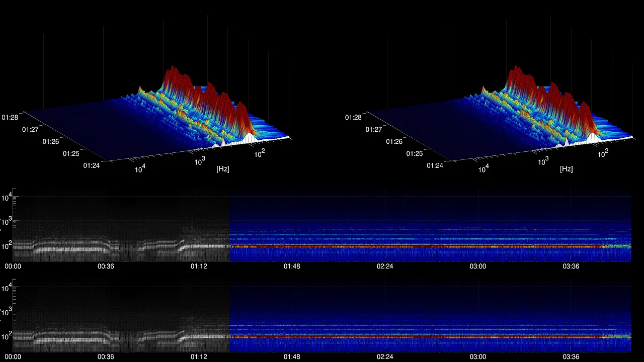This screenshot has height=362, width=644.
Task: Click the 10^4 tick of lower spectrogram axis
Action: click(6, 288)
